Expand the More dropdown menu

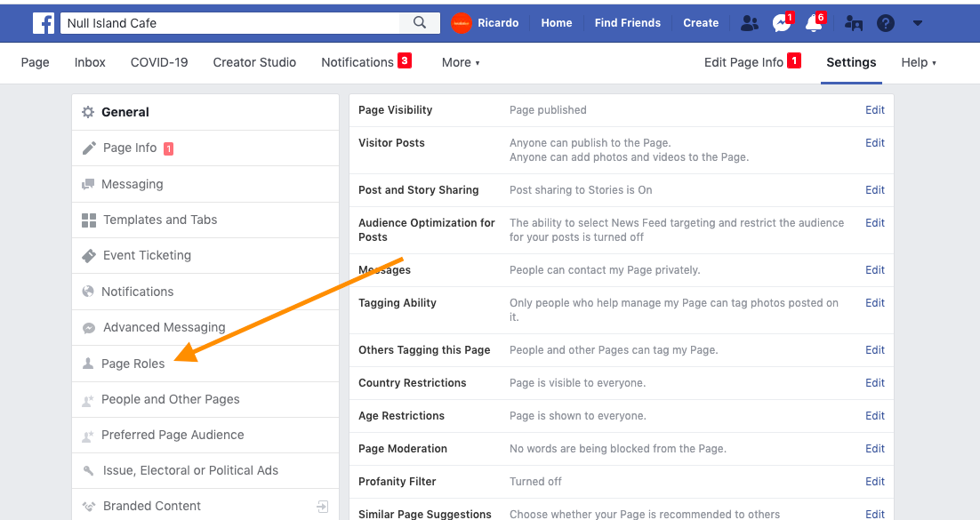[461, 62]
